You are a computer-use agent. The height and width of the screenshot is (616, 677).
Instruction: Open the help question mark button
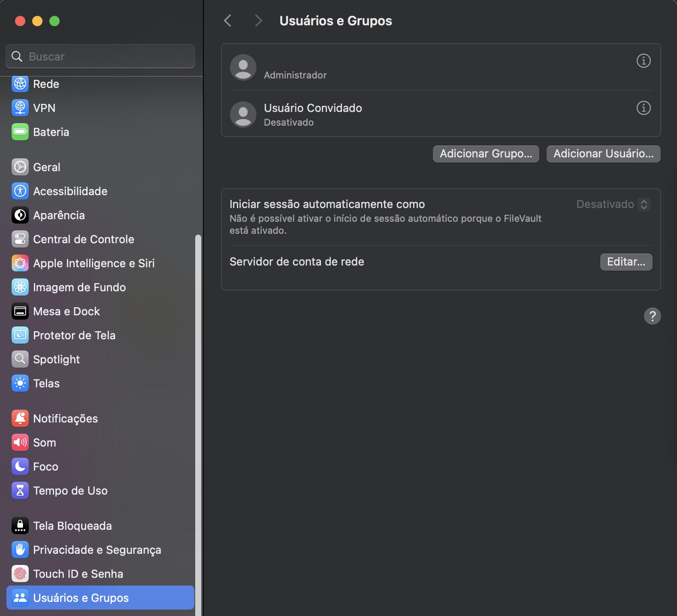tap(652, 316)
